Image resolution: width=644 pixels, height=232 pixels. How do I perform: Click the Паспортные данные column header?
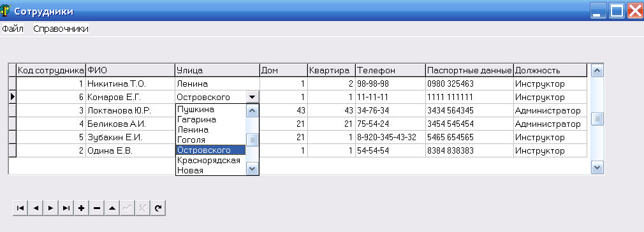click(x=469, y=70)
